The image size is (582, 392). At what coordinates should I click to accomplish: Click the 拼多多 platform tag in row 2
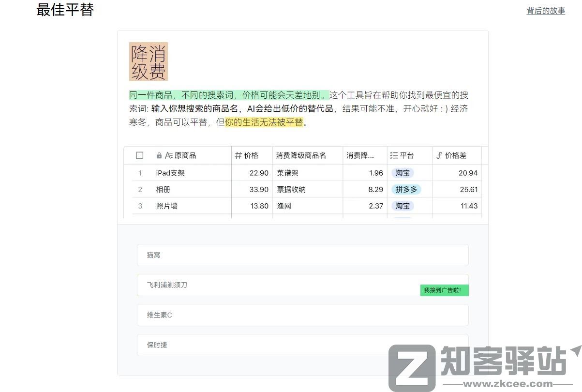click(x=406, y=189)
